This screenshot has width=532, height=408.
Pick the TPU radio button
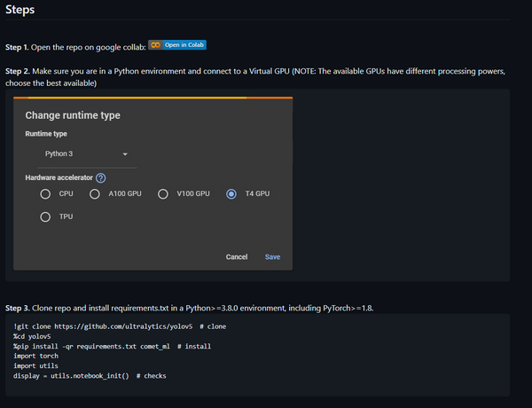click(45, 217)
